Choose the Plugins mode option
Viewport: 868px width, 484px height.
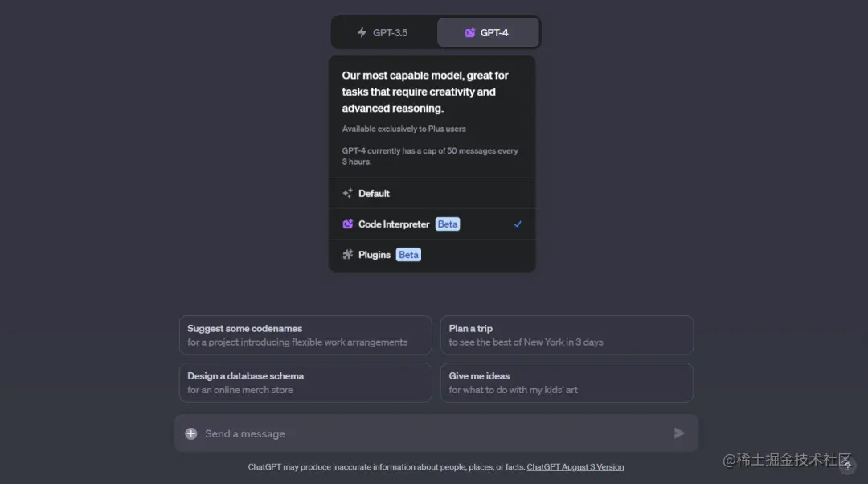coord(432,255)
